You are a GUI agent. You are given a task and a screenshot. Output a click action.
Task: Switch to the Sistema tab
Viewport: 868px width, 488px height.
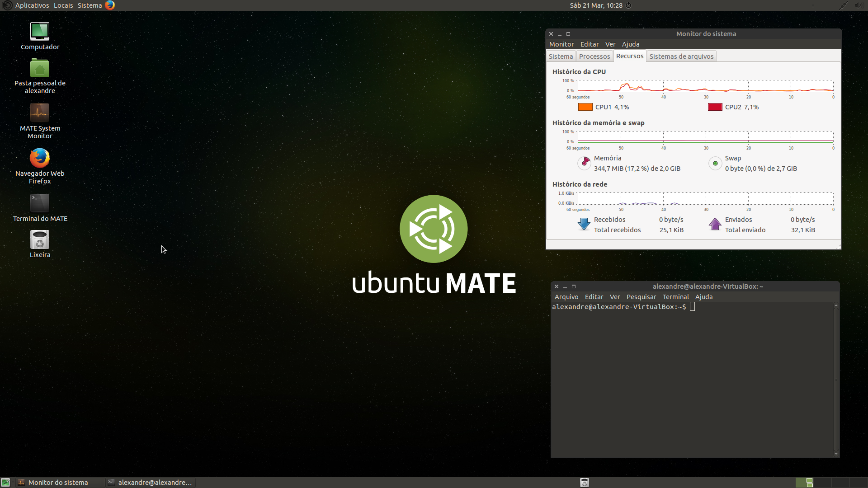(561, 56)
